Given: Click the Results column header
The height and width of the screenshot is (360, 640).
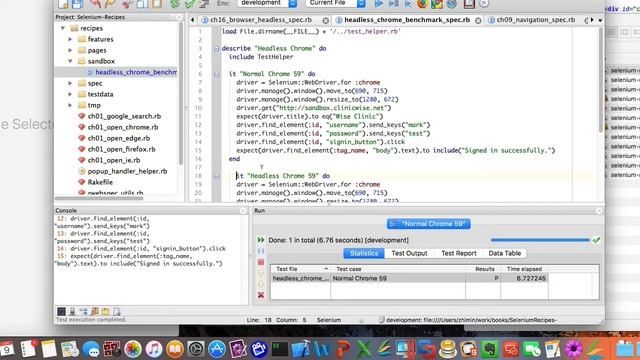Looking at the screenshot, I should click(484, 269).
